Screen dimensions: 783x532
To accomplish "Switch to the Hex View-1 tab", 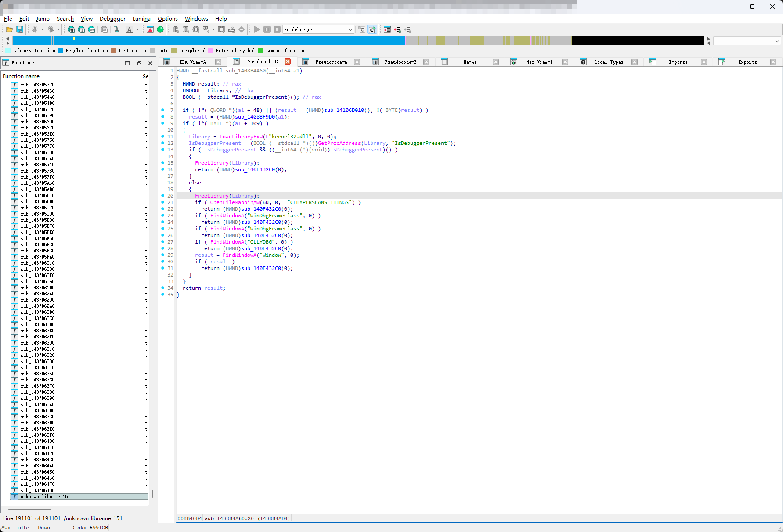I will click(539, 62).
